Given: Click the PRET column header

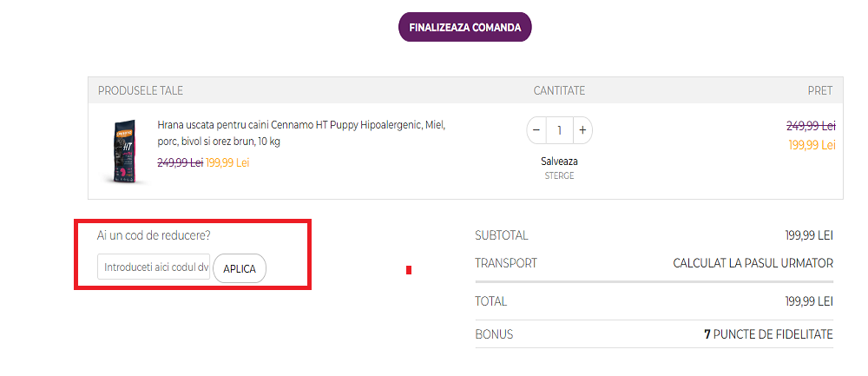Looking at the screenshot, I should [819, 90].
